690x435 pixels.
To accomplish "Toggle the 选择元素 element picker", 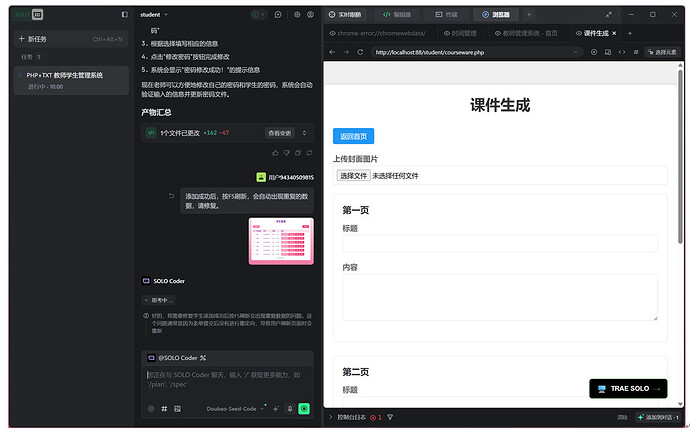I will pyautogui.click(x=664, y=52).
